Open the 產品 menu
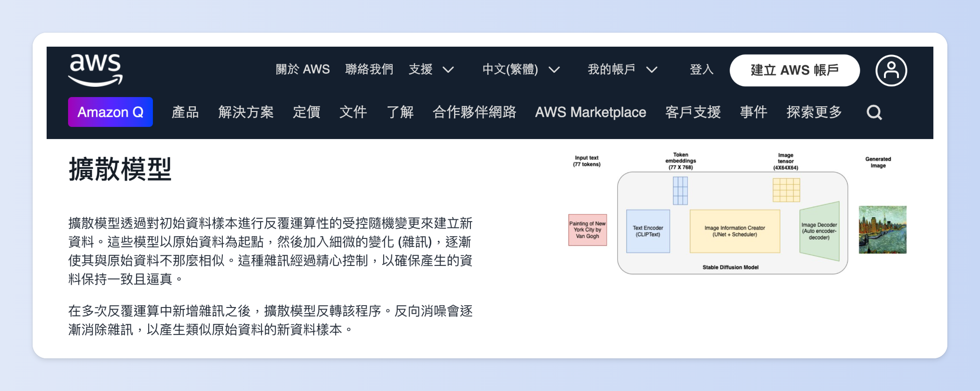The image size is (980, 391). (185, 112)
